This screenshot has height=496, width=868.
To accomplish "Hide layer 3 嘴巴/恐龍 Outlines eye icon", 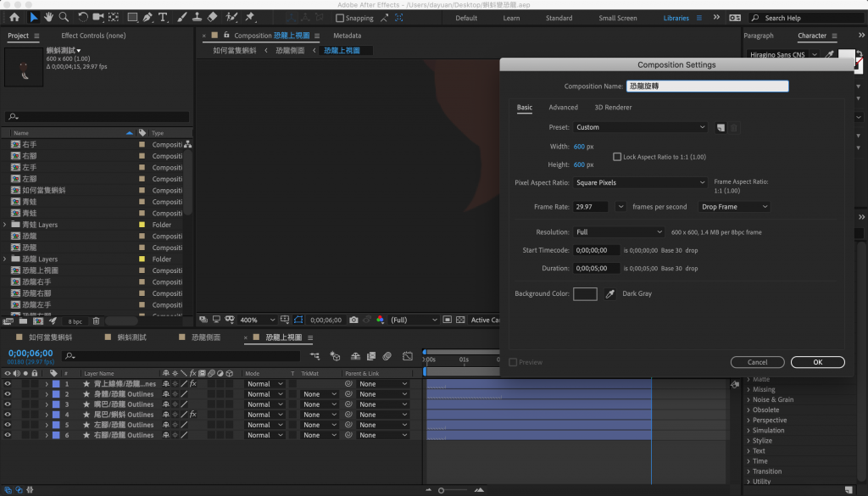I will pos(8,404).
